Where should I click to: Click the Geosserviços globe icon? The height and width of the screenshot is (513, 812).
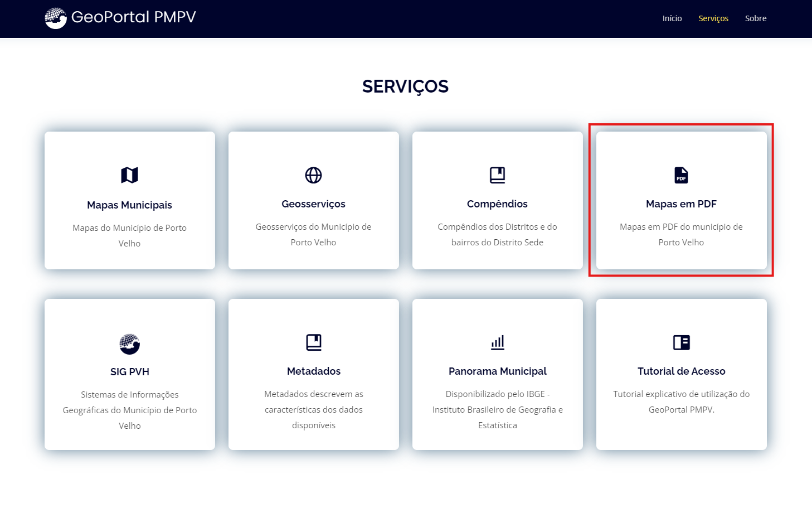[313, 175]
